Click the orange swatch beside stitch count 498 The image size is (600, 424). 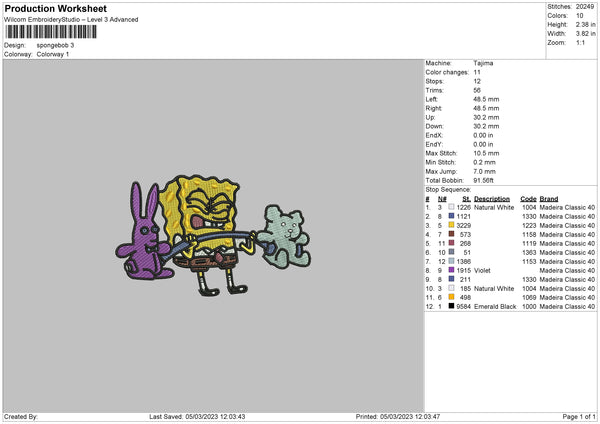[451, 297]
